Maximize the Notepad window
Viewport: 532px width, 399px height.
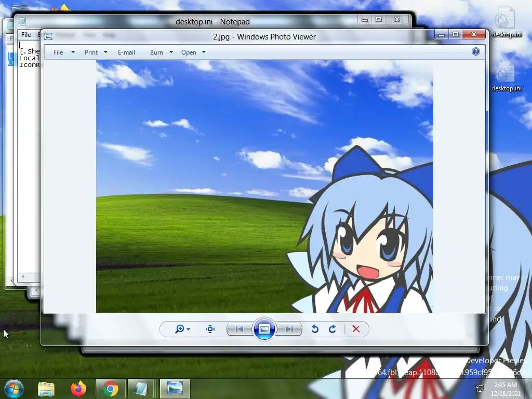(x=379, y=20)
